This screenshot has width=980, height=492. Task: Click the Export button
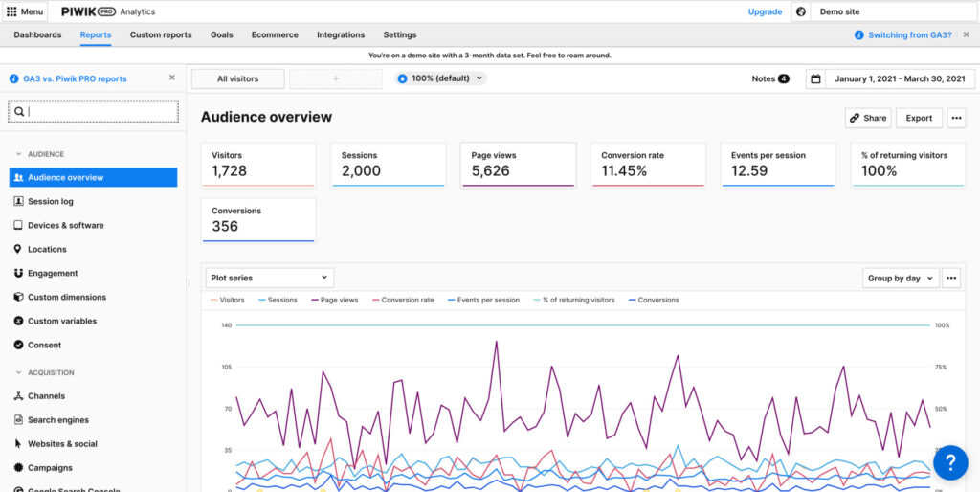coord(919,118)
